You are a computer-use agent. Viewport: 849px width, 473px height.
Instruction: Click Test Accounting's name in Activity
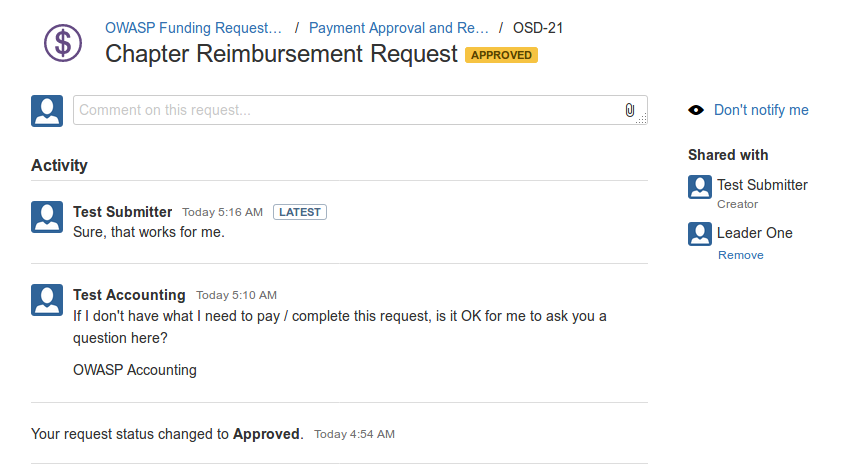[x=129, y=295]
